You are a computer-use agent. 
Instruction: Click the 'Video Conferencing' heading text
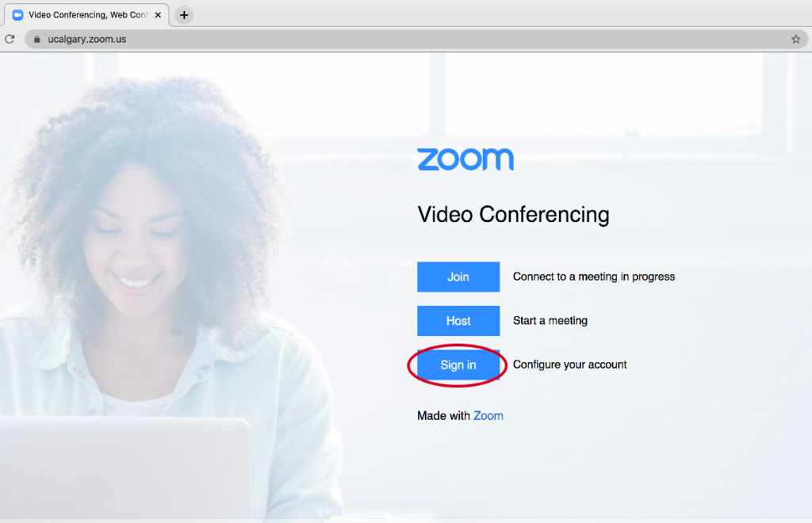click(x=513, y=215)
